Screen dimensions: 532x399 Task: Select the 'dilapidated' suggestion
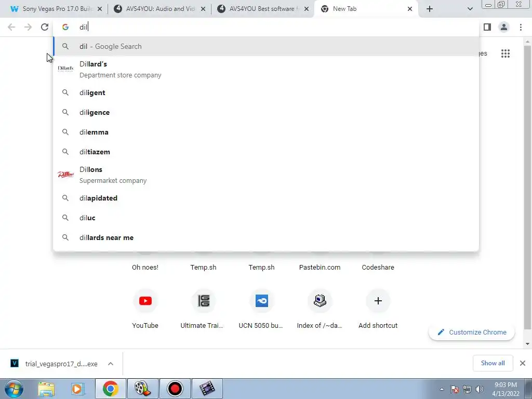(x=266, y=198)
